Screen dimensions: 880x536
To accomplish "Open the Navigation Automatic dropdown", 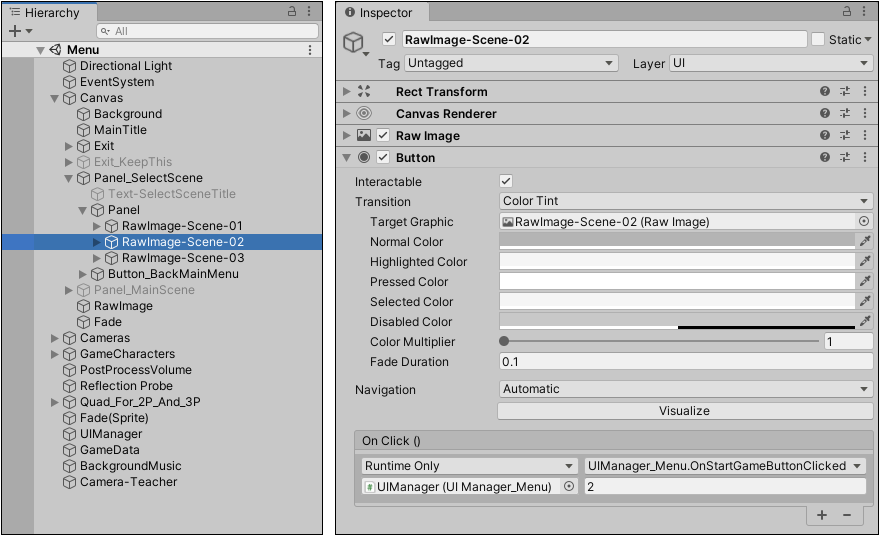I will (x=685, y=389).
